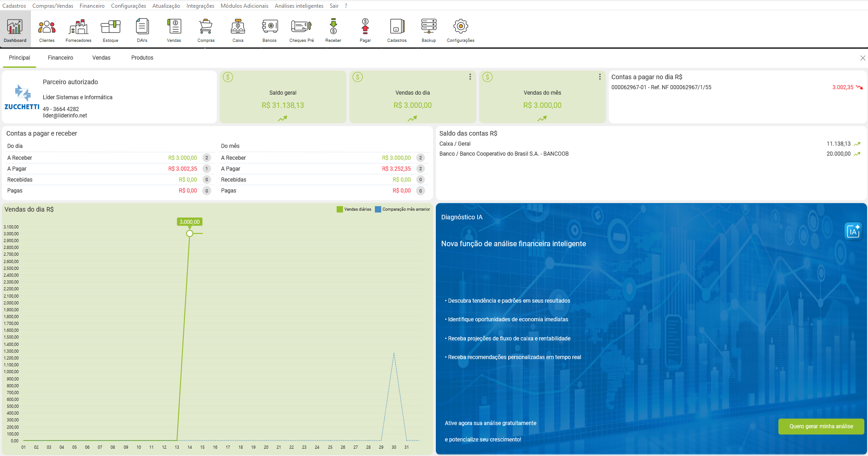The image size is (868, 456).
Task: Open the Dashboard toolbar icon
Action: point(15,30)
